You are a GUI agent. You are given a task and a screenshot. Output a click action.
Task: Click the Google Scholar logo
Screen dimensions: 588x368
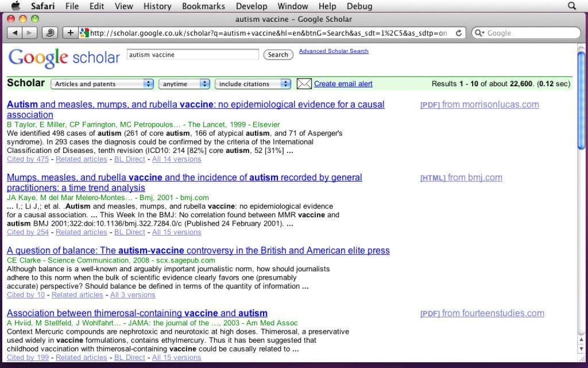click(x=64, y=58)
